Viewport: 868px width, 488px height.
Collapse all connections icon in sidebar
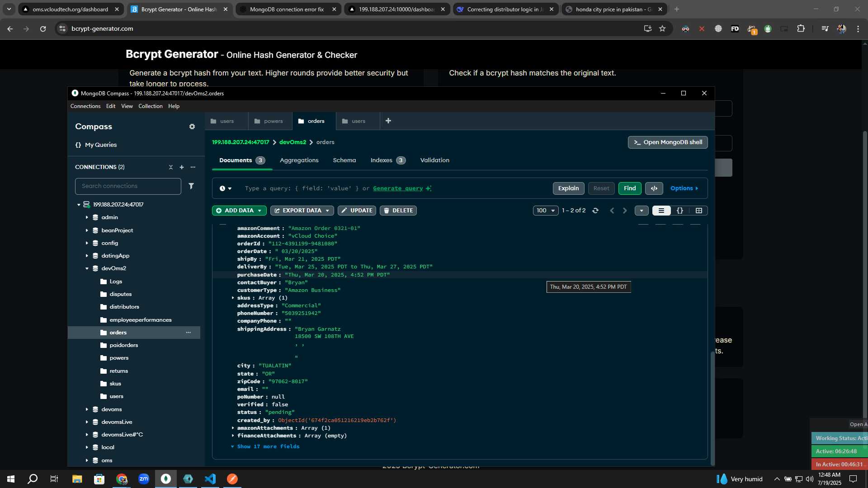pos(171,167)
